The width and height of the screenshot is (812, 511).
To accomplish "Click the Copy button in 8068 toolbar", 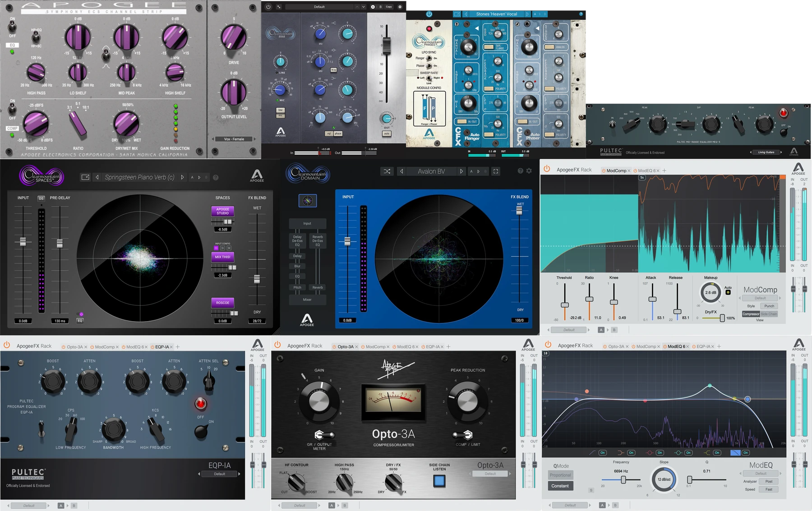I will coord(389,7).
